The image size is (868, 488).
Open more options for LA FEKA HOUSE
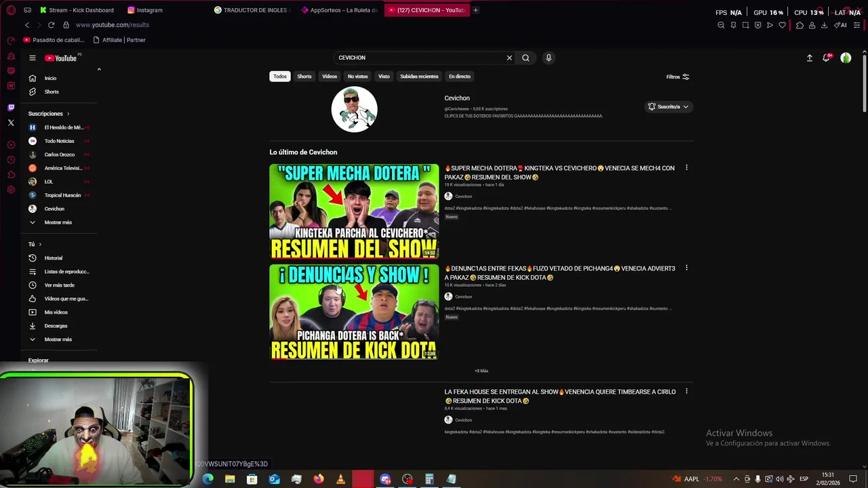coord(686,391)
